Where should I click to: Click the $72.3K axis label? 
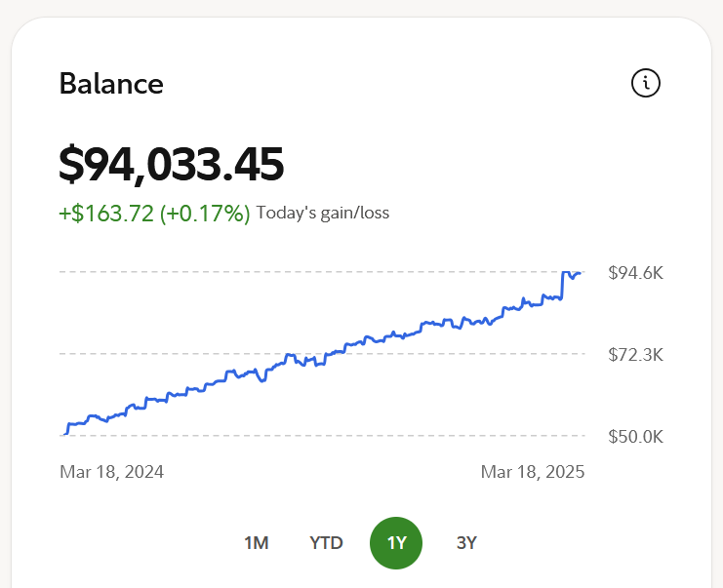tap(635, 354)
